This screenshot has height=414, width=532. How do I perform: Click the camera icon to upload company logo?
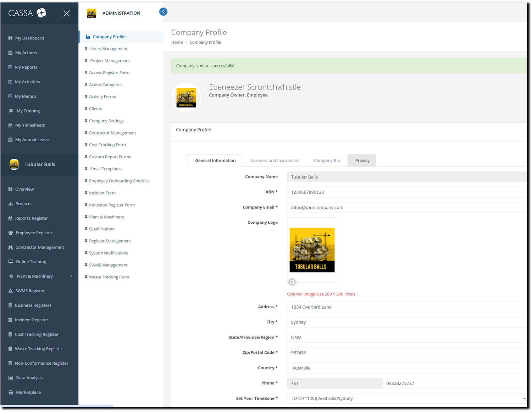[x=292, y=282]
